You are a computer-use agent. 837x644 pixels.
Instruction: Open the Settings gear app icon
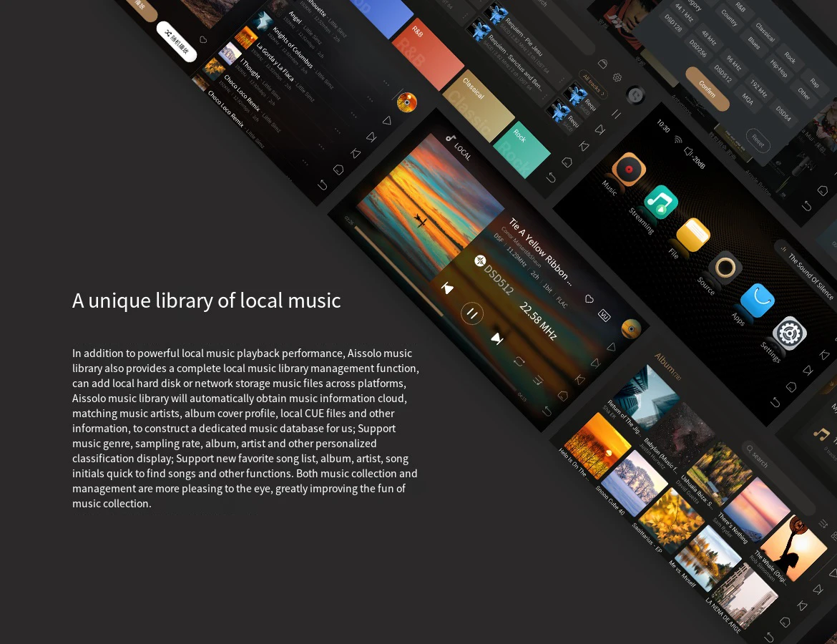click(790, 333)
